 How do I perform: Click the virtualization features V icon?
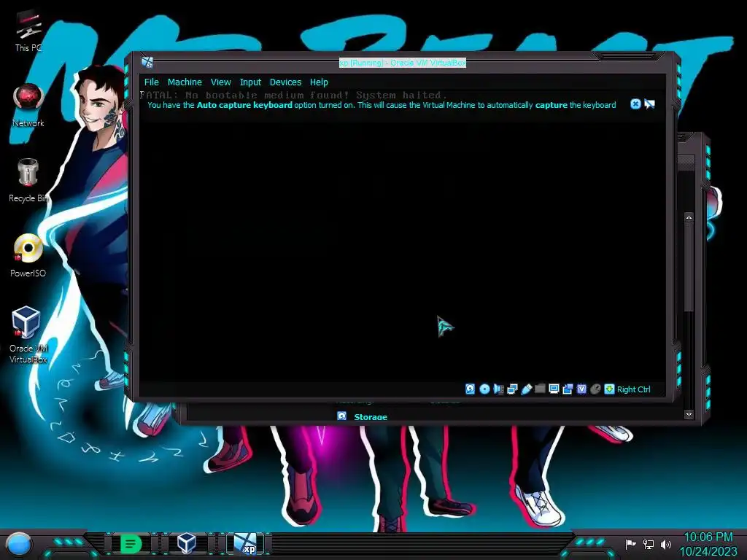coord(581,389)
